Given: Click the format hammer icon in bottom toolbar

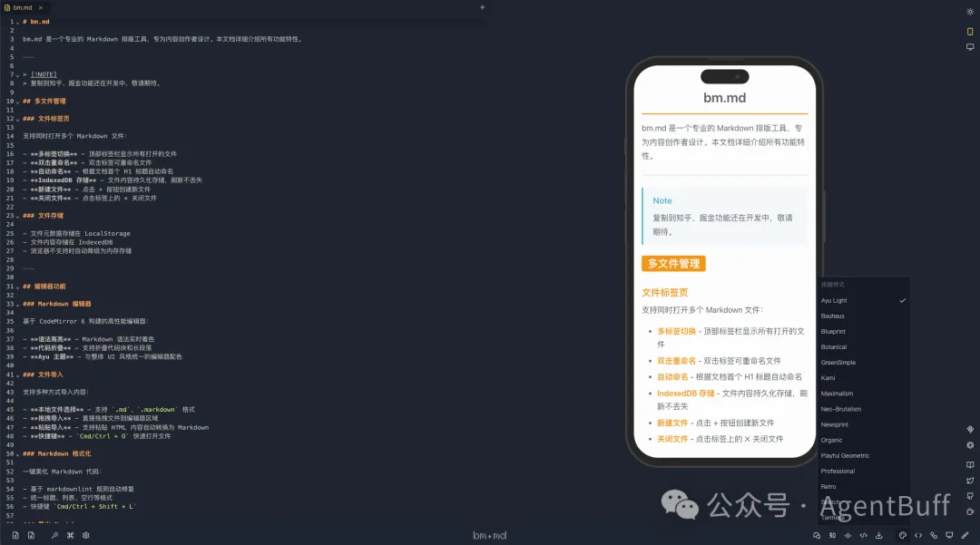Looking at the screenshot, I should click(54, 535).
